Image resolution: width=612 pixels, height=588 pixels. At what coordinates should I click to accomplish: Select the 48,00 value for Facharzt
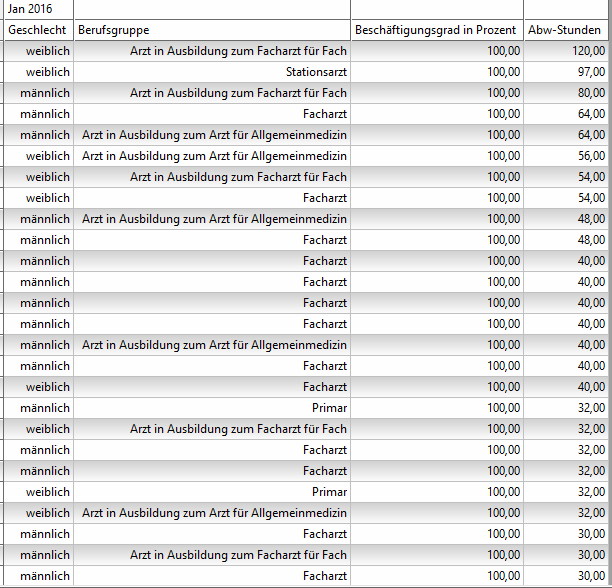click(x=591, y=240)
